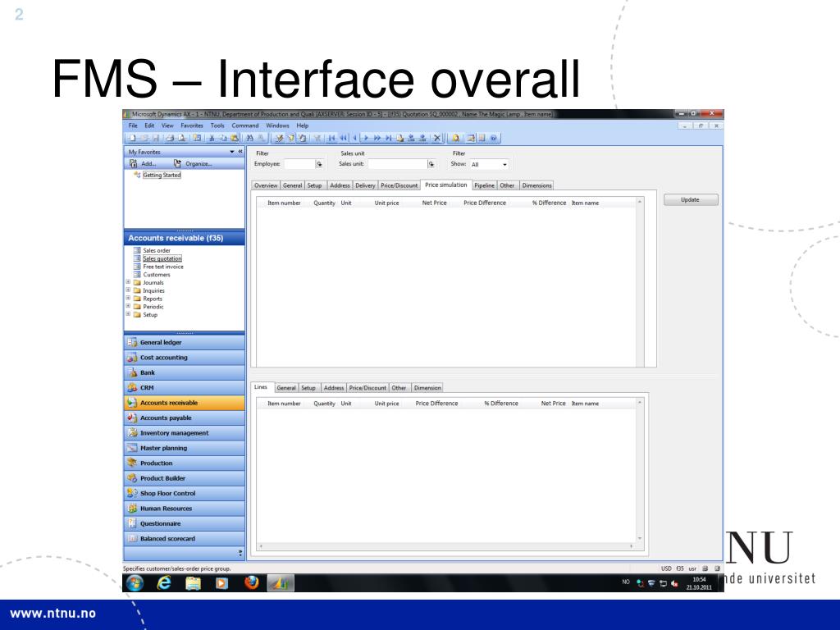The width and height of the screenshot is (840, 630).
Task: Click Add... in My Favorites
Action: tap(144, 163)
